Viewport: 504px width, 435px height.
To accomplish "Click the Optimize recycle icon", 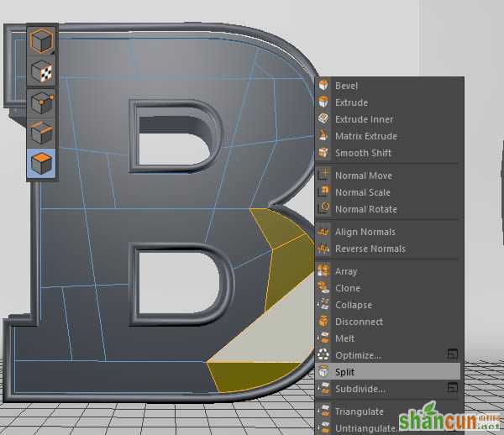I will click(x=323, y=354).
